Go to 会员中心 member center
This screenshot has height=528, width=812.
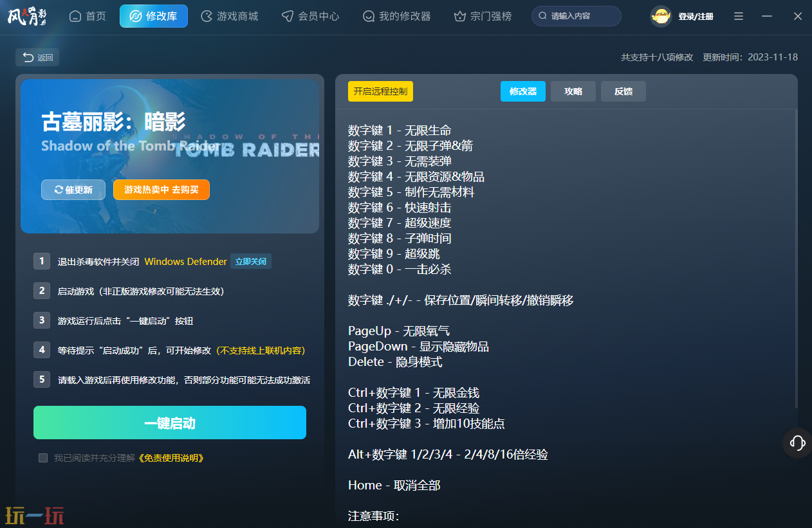310,16
